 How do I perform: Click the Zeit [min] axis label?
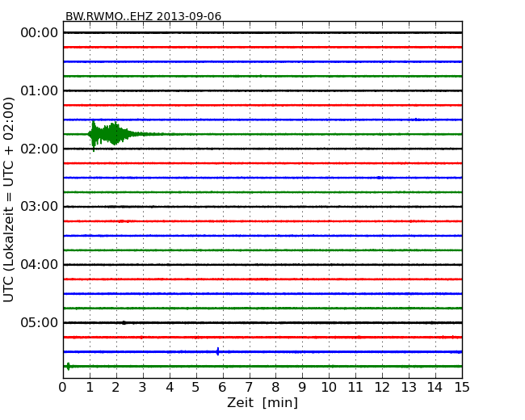coord(262,402)
